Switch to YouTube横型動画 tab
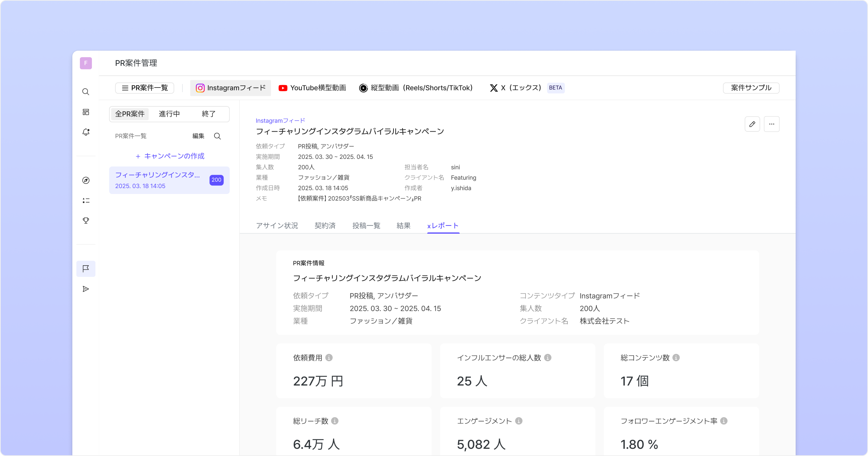 tap(312, 88)
